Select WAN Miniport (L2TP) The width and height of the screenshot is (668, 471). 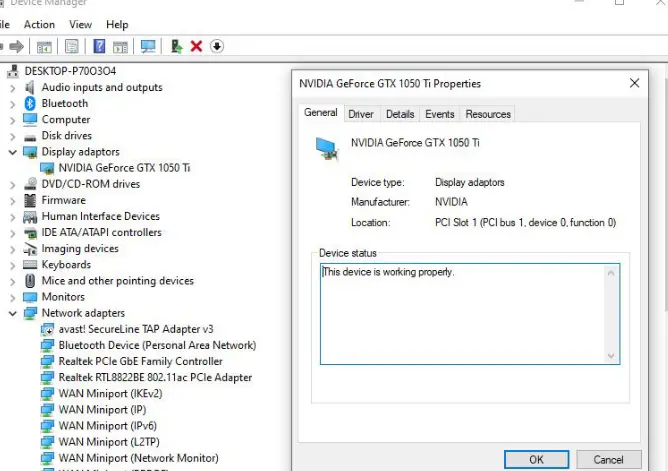[x=109, y=442]
